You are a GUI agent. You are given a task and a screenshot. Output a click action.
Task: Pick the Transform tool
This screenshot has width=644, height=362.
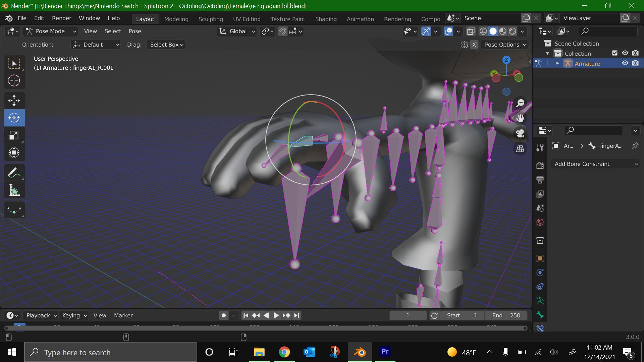[x=14, y=153]
